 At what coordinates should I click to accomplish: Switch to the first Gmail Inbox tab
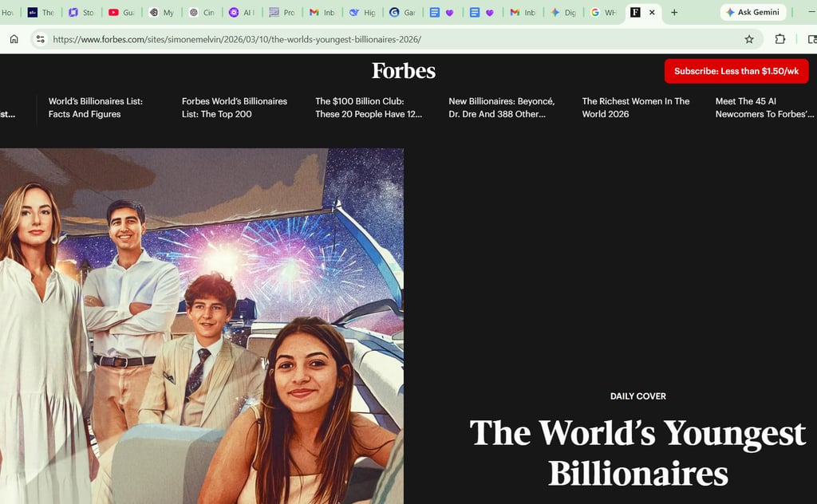point(322,13)
